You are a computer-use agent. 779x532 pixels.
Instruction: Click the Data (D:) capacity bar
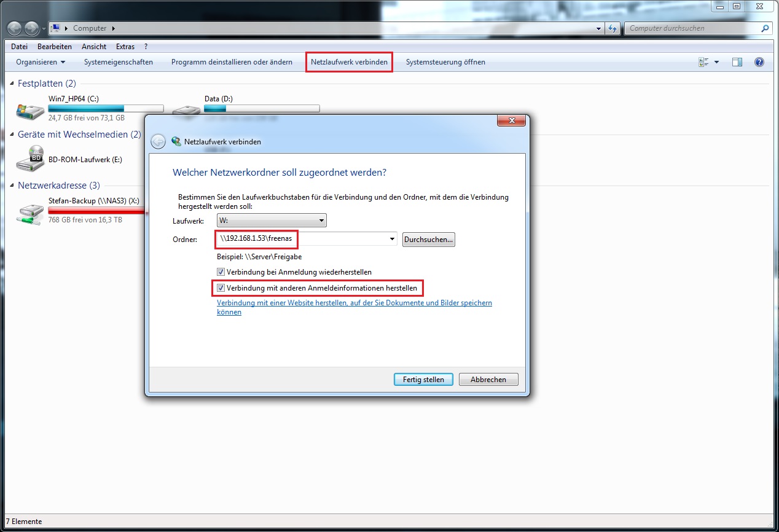(262, 109)
